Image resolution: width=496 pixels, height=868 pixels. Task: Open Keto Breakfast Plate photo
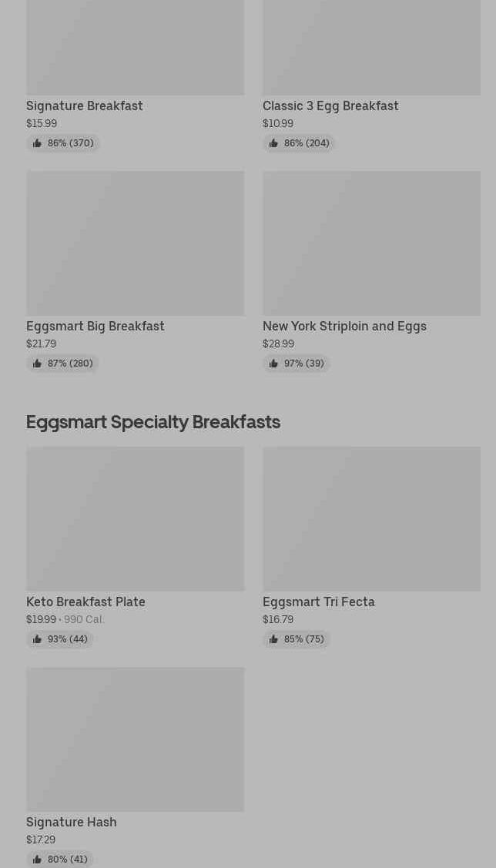pos(135,518)
